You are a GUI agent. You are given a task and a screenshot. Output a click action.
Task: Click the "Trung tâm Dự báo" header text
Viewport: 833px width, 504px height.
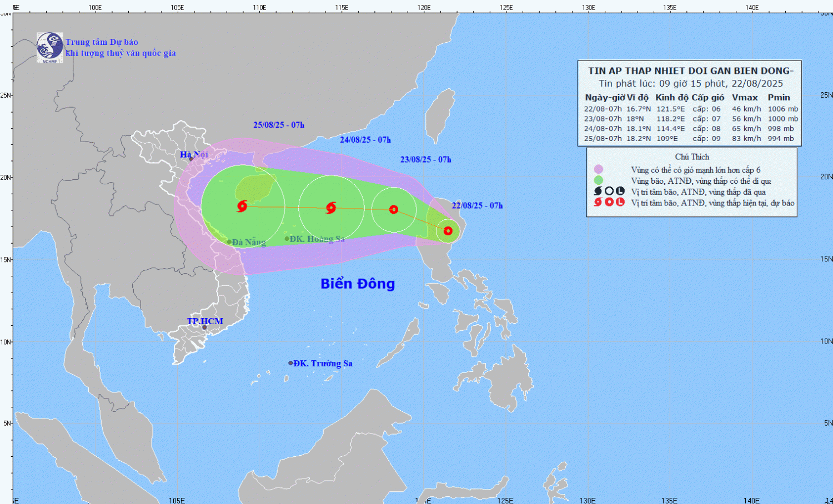tap(102, 42)
